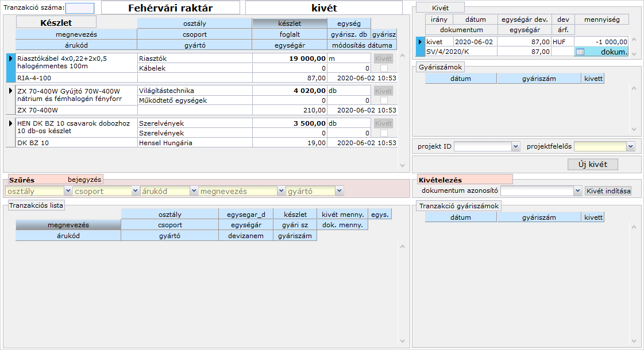Image resolution: width=644 pixels, height=350 pixels.
Task: Select the ZX 70-400W row record arrow
Action: point(10,91)
